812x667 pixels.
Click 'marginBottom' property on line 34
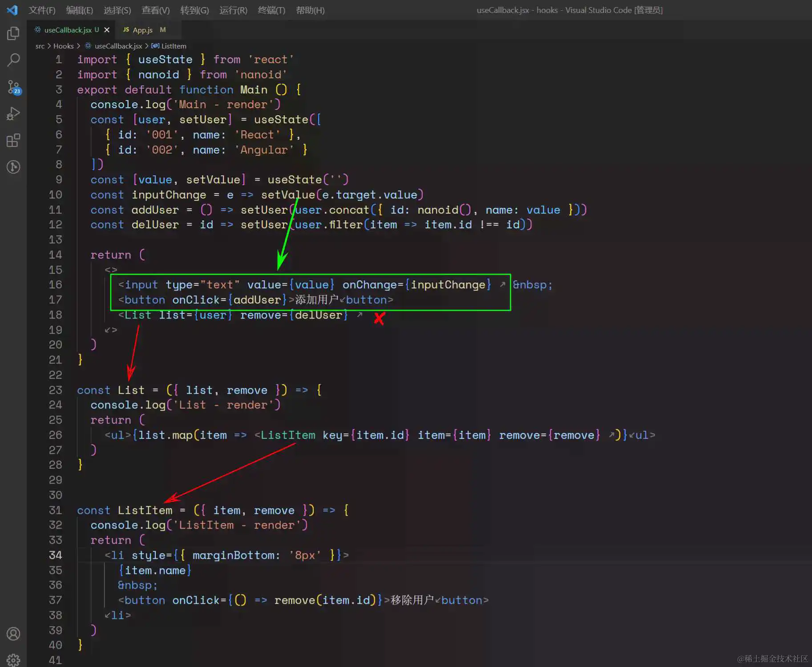click(233, 555)
